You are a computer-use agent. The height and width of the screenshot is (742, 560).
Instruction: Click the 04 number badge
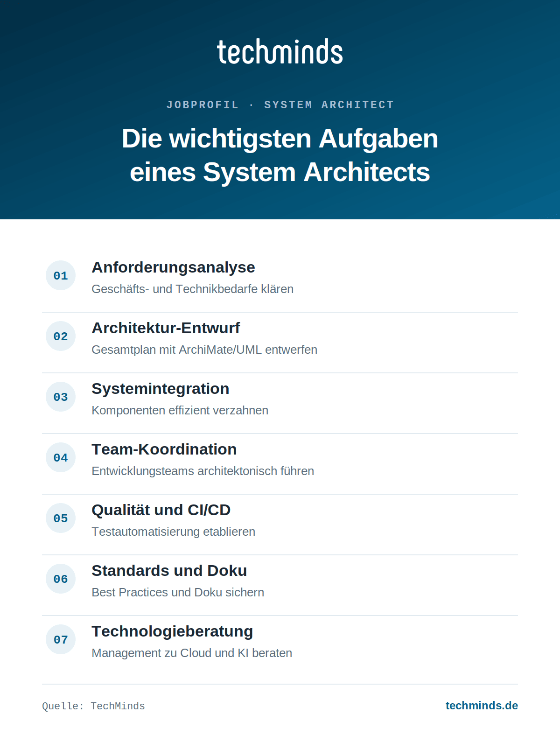tap(61, 457)
